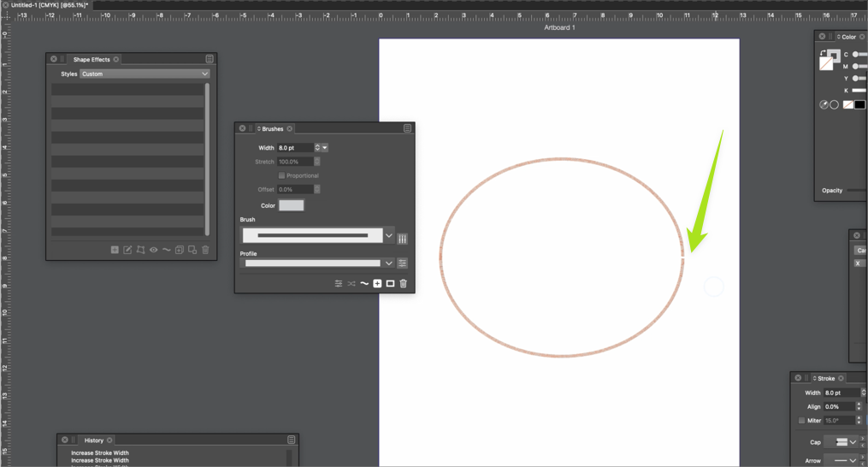Click the trash icon in Shape Effects panel
The width and height of the screenshot is (868, 467).
pyautogui.click(x=205, y=251)
